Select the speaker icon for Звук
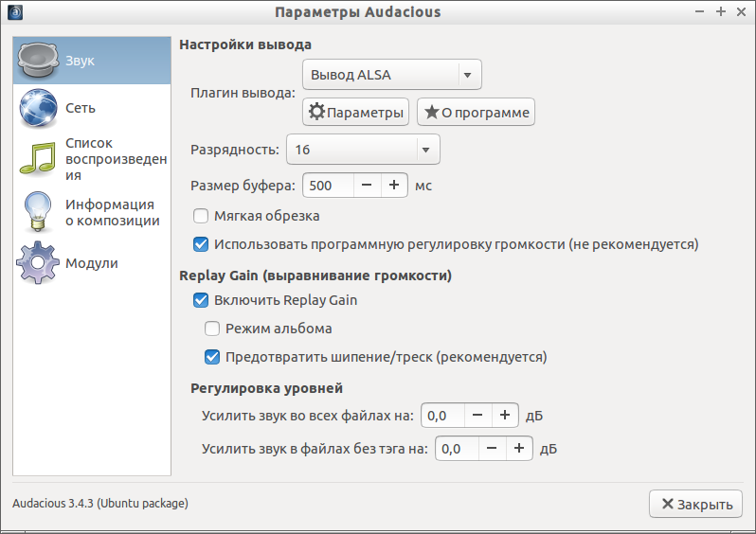Screen dimensions: 756x534 tap(38, 62)
